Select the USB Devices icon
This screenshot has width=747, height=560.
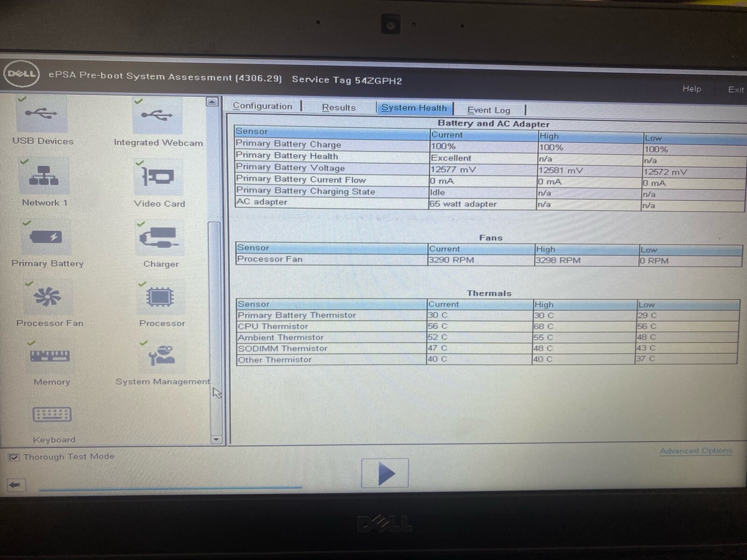[x=42, y=114]
